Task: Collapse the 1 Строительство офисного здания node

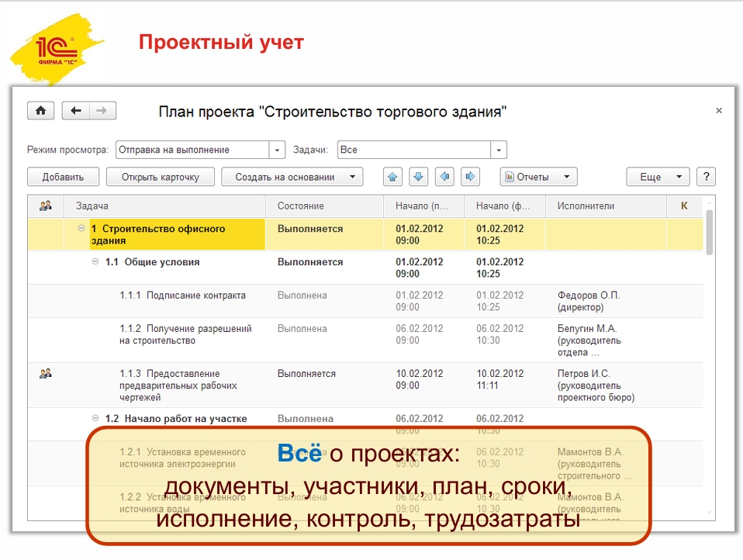Action: point(81,229)
